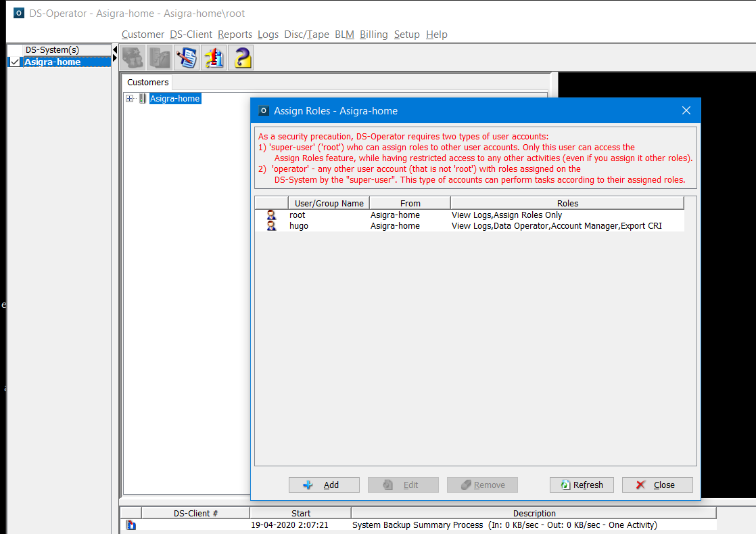Screen dimensions: 756x534
Task: Click the Remove button
Action: [x=482, y=485]
